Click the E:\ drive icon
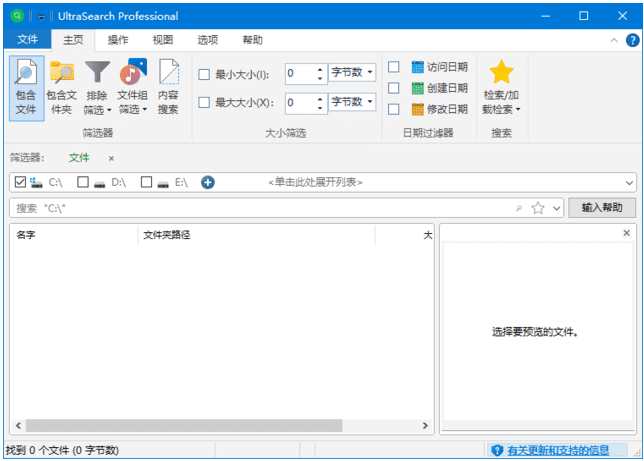Viewport: 644px width, 461px height. (163, 183)
